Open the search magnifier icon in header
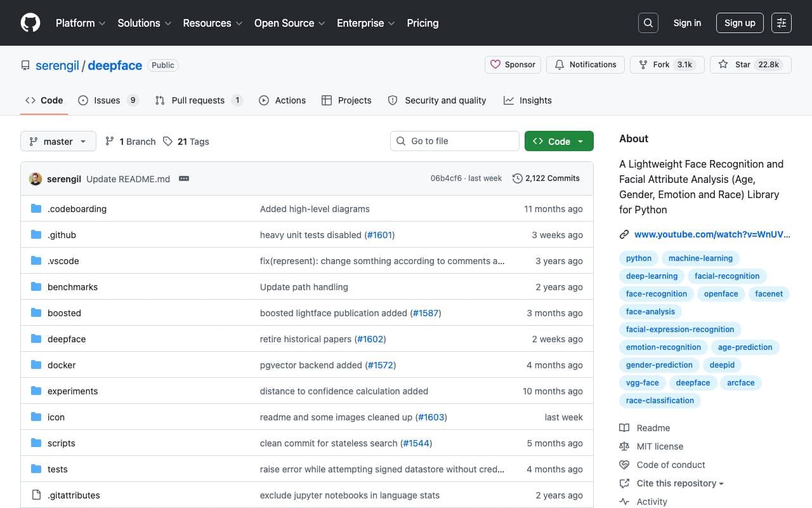The width and height of the screenshot is (812, 508). pos(648,23)
